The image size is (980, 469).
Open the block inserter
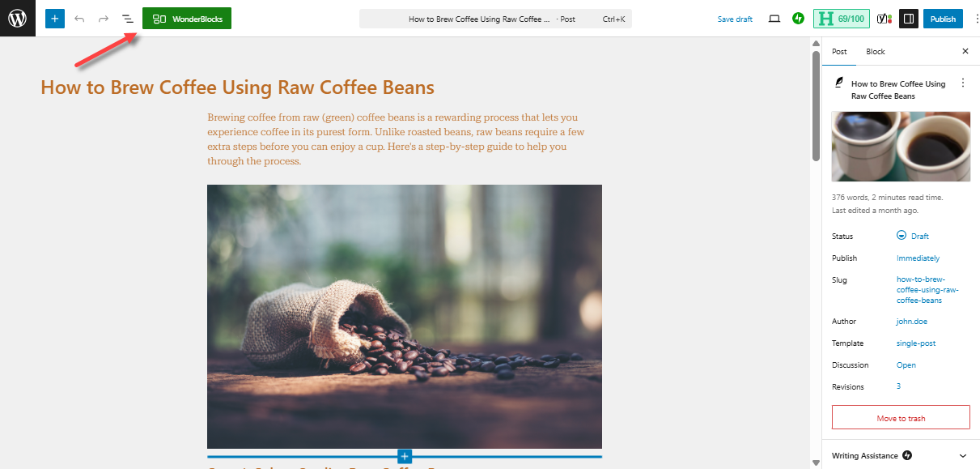click(54, 18)
